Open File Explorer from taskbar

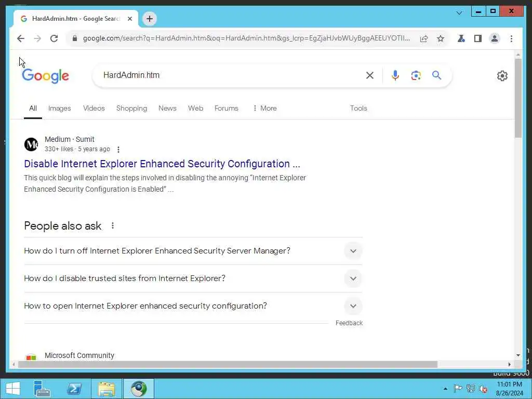click(x=107, y=389)
